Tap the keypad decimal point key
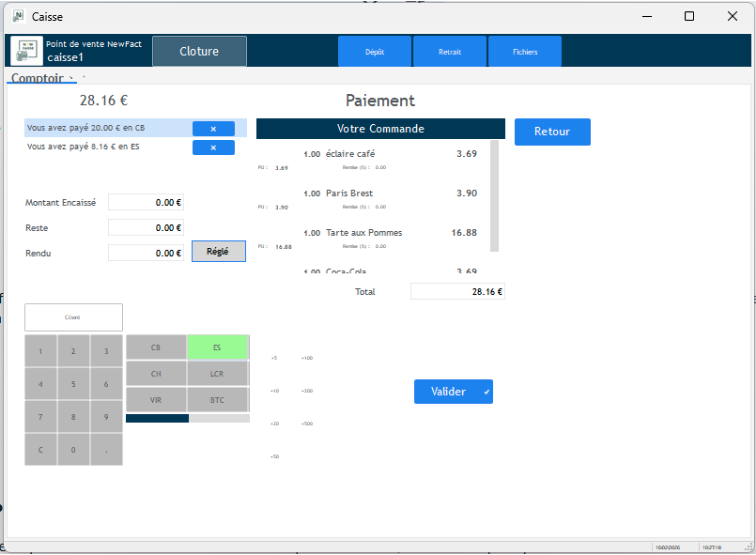The image size is (756, 555). (106, 450)
